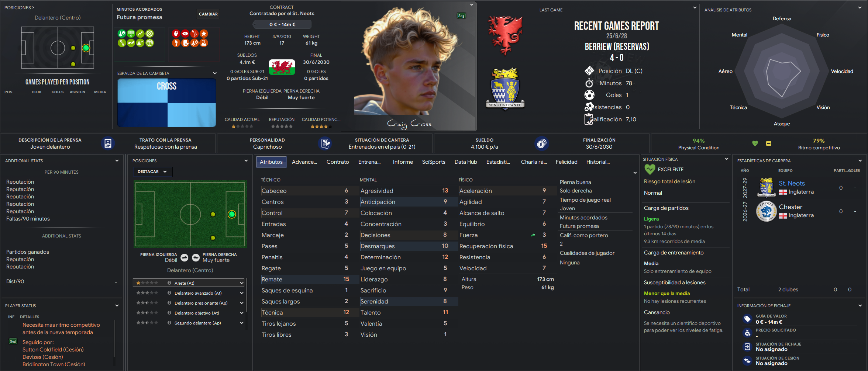Click the orange flask trait icon
868x371 pixels.
204,43
